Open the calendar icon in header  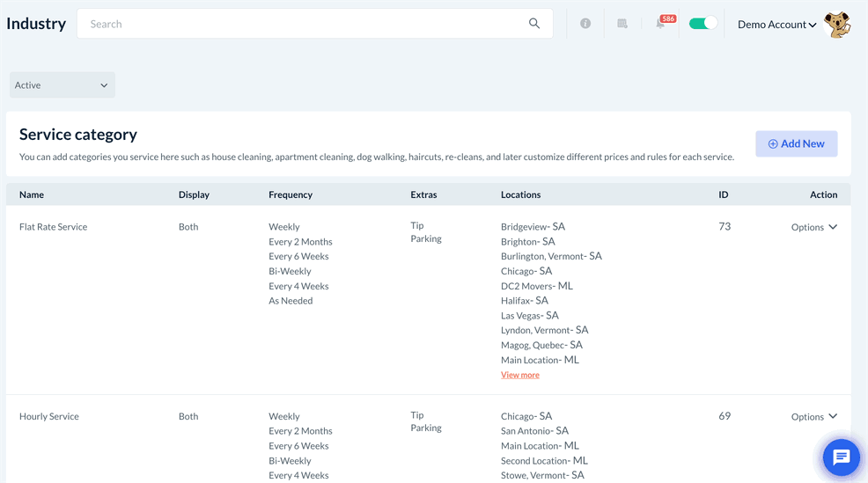click(x=622, y=24)
